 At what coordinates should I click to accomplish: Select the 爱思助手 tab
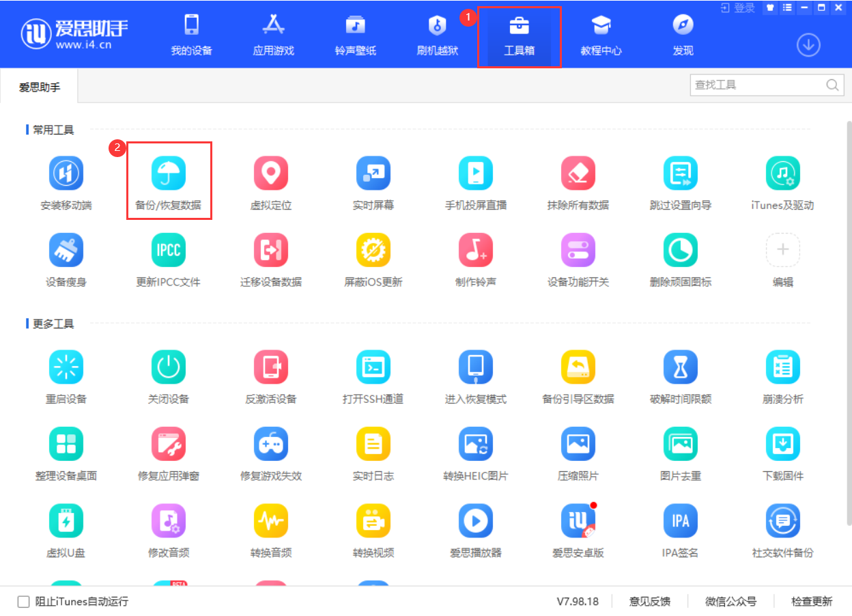38,87
